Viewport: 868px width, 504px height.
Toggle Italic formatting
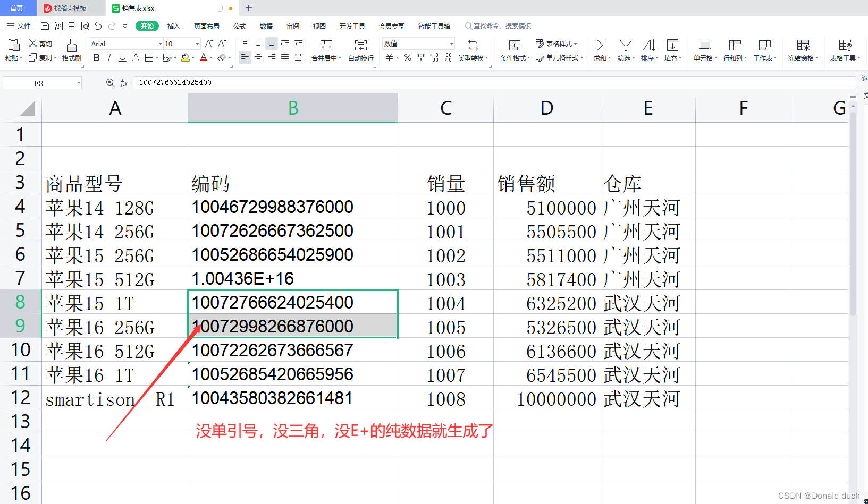tap(109, 57)
